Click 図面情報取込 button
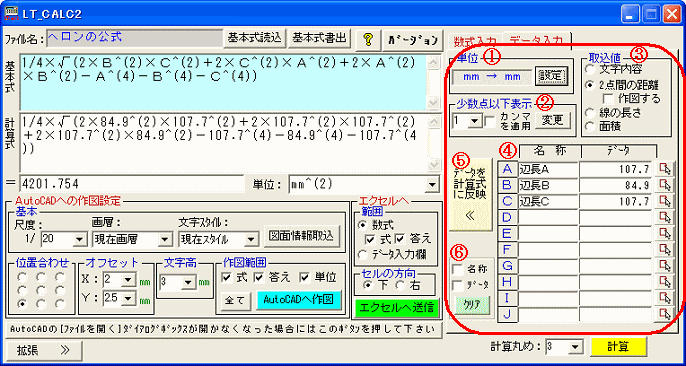The height and width of the screenshot is (366, 686). [302, 235]
